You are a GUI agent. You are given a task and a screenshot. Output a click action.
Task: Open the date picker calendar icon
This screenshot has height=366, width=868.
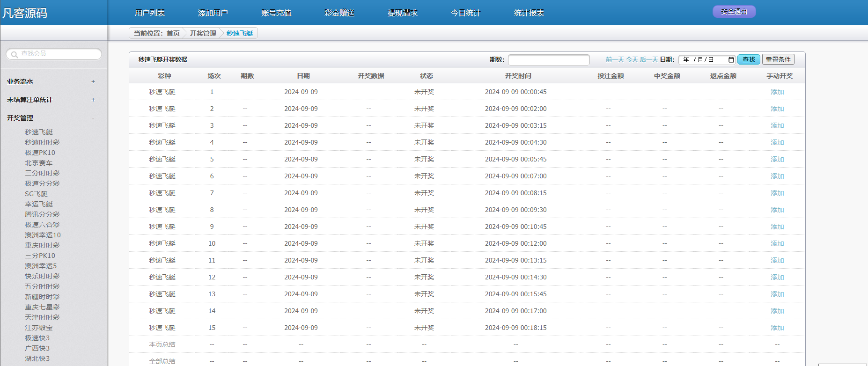(731, 59)
